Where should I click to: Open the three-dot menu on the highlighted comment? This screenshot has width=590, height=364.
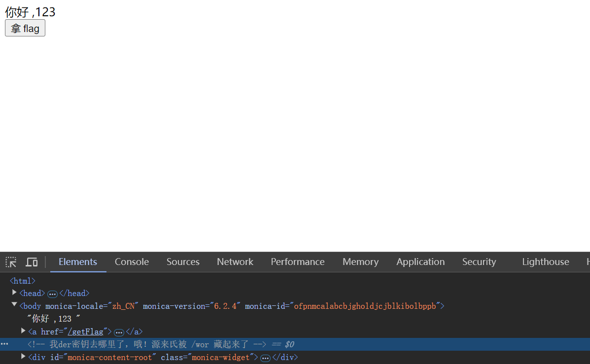pyautogui.click(x=4, y=344)
